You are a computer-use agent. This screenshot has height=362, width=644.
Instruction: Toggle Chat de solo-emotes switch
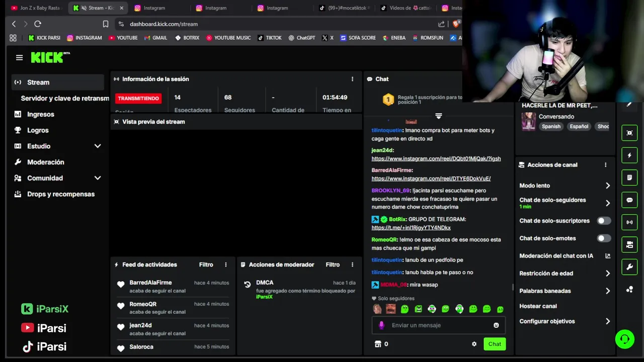pos(604,238)
